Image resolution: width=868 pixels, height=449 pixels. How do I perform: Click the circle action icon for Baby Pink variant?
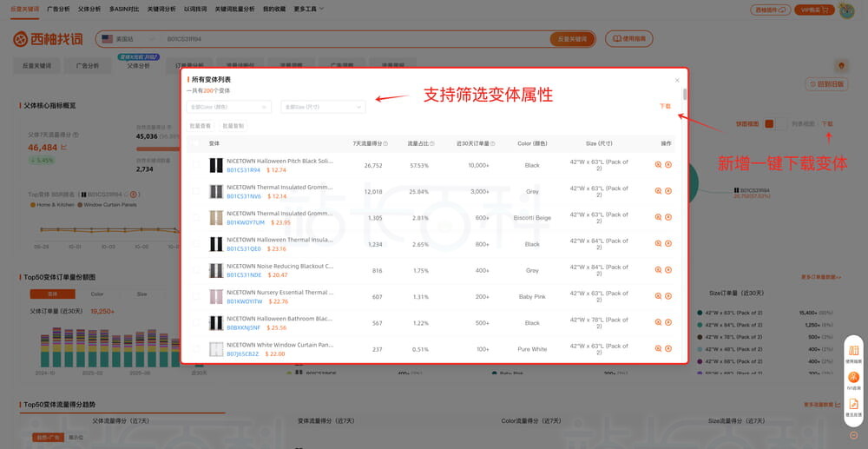pos(668,296)
